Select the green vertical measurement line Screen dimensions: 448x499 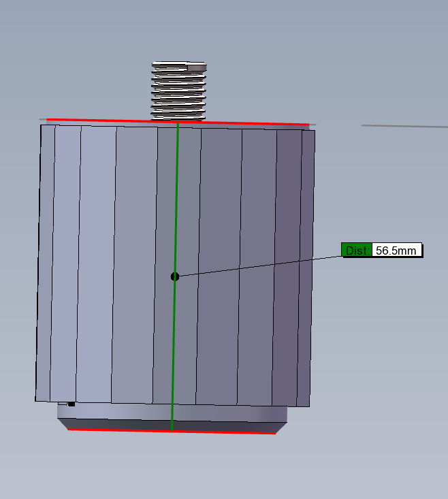point(175,276)
